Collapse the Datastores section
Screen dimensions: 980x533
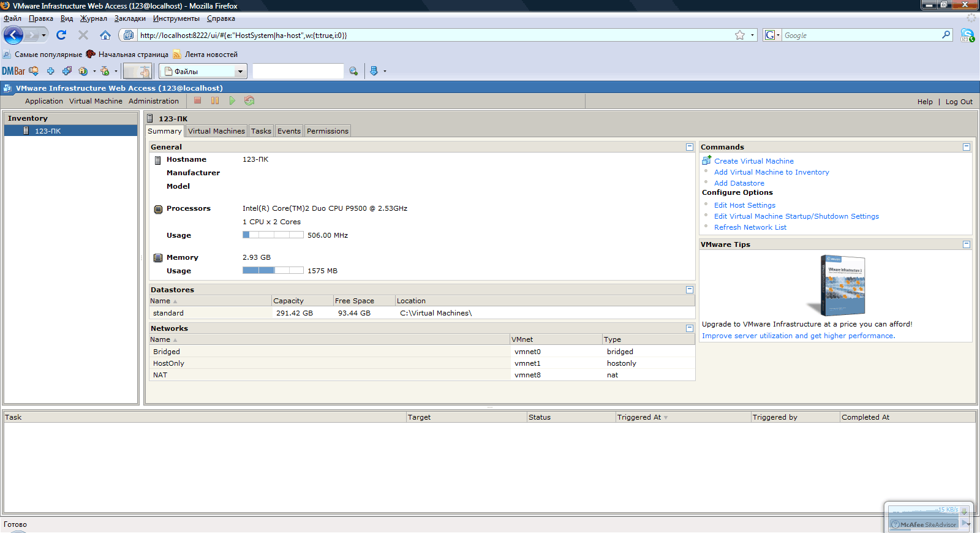point(690,290)
